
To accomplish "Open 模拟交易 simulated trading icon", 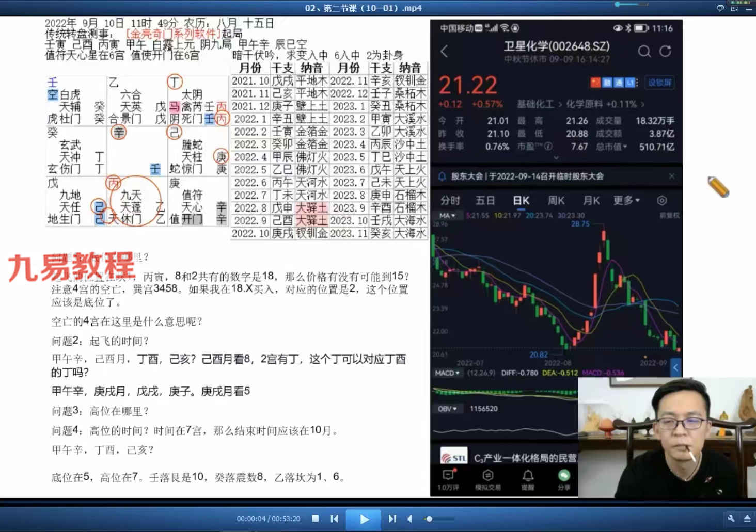I will coord(488,479).
